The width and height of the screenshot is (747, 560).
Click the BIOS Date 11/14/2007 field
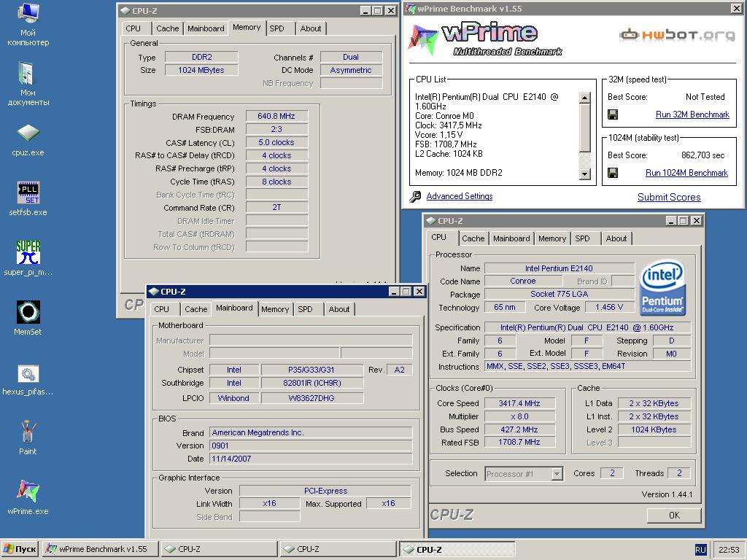(311, 459)
